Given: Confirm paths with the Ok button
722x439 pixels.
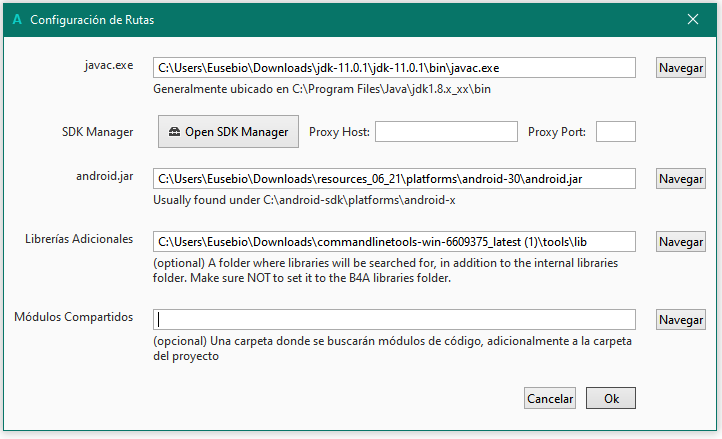Looking at the screenshot, I should tap(611, 398).
